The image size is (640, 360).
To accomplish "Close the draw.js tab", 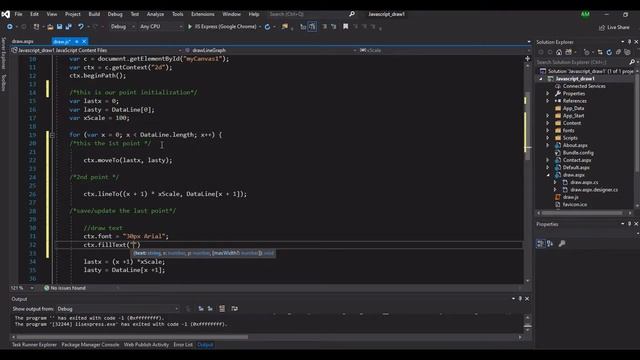I will tap(84, 42).
